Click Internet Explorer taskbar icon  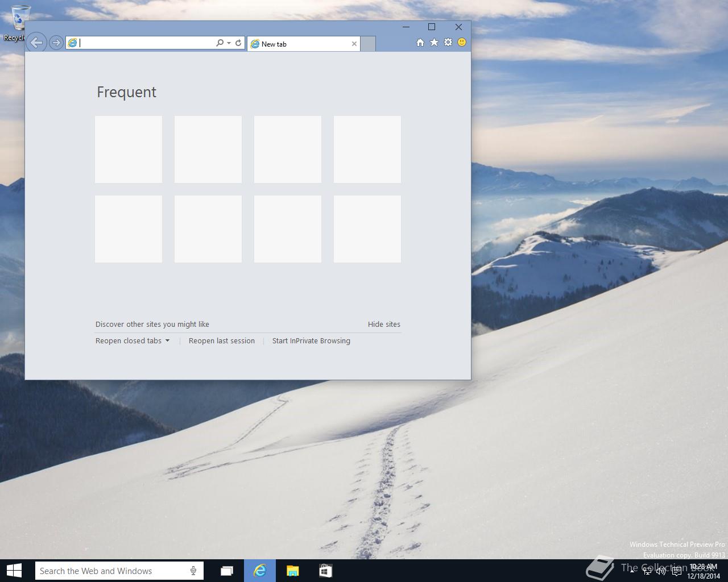point(260,571)
